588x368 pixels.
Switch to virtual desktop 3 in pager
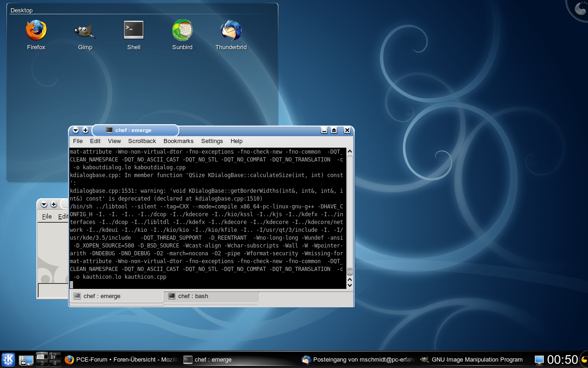[x=42, y=363]
